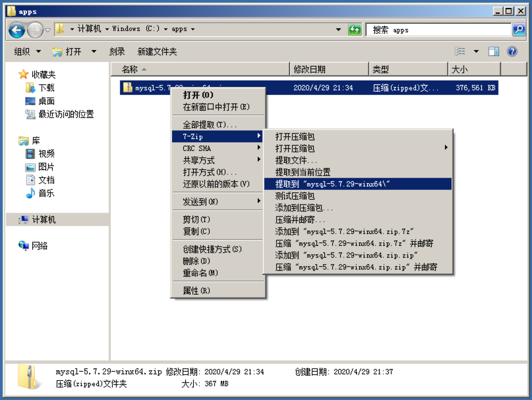Choose 提取到 "mysql-5.7.29-winx64\"
The width and height of the screenshot is (532, 400).
(358, 184)
